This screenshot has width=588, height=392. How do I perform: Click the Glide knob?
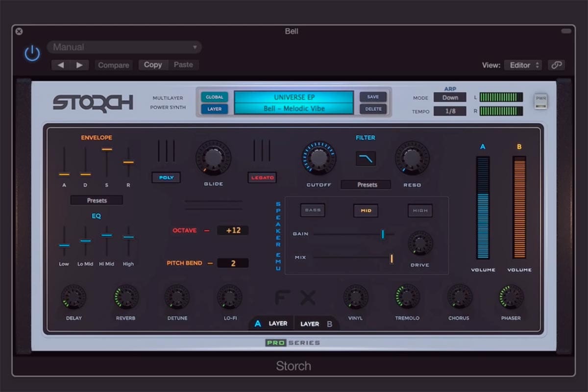tap(213, 158)
